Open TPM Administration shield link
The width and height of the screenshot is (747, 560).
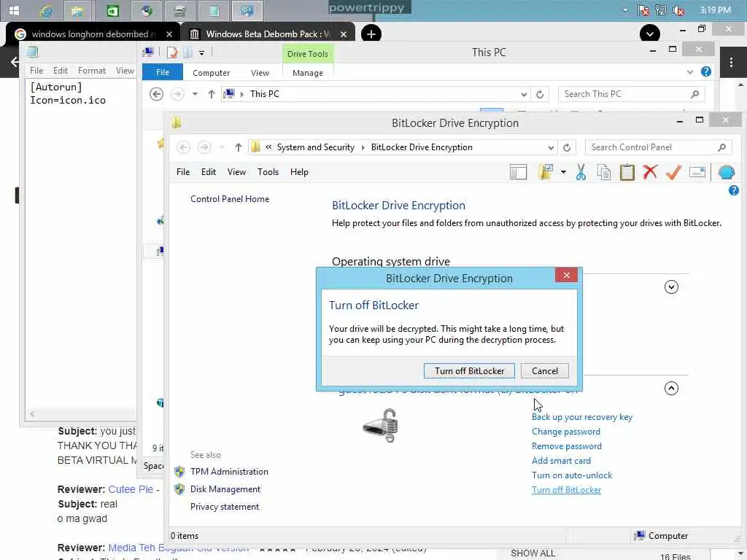[x=229, y=472]
